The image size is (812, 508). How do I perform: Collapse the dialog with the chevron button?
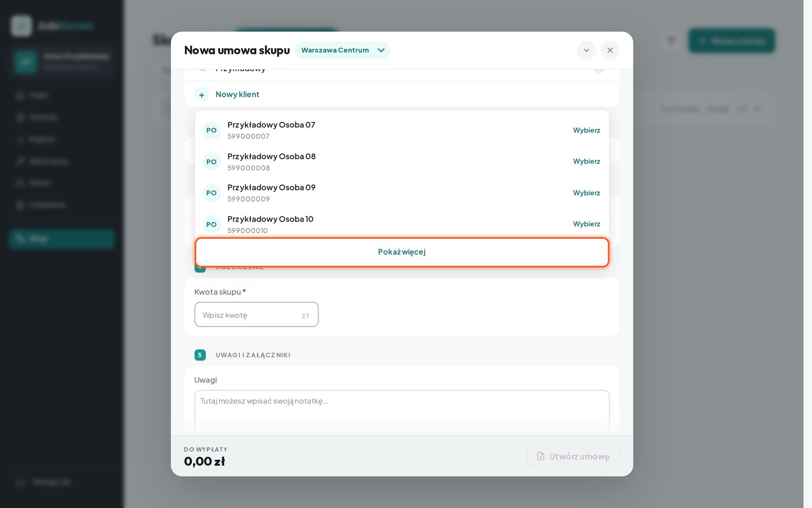tap(586, 50)
